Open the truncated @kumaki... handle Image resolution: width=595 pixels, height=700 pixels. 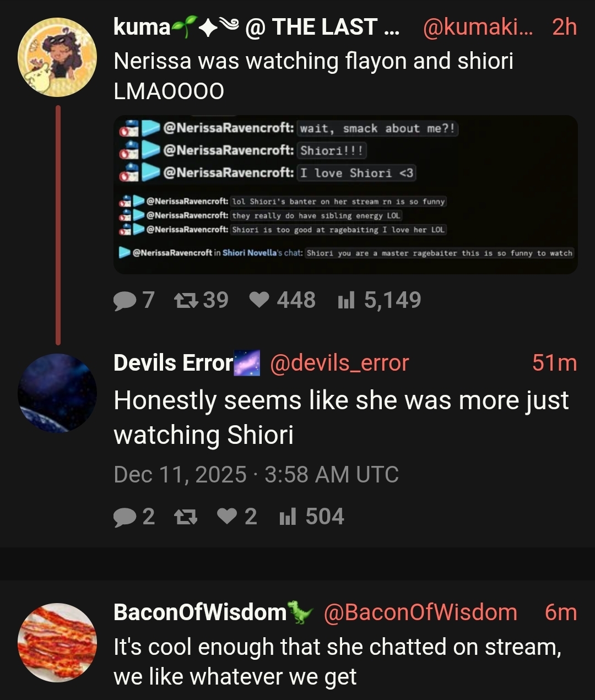pos(478,27)
